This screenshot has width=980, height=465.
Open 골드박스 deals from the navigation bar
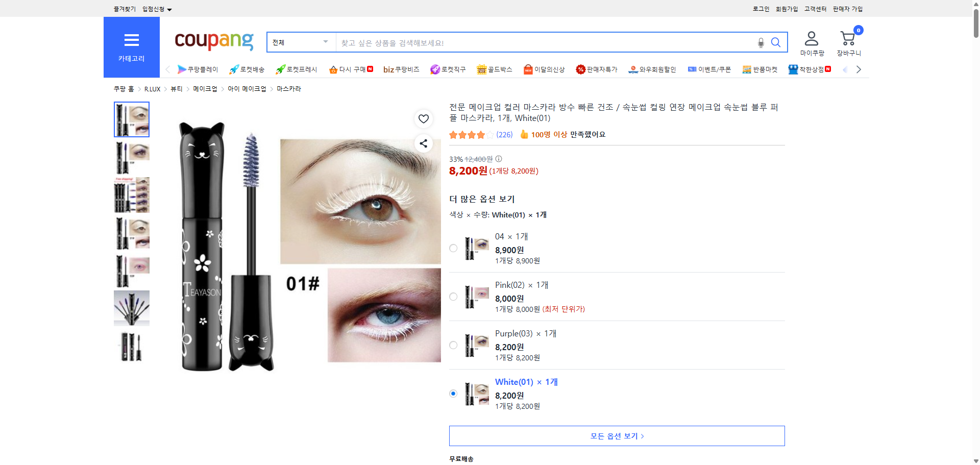pyautogui.click(x=494, y=69)
